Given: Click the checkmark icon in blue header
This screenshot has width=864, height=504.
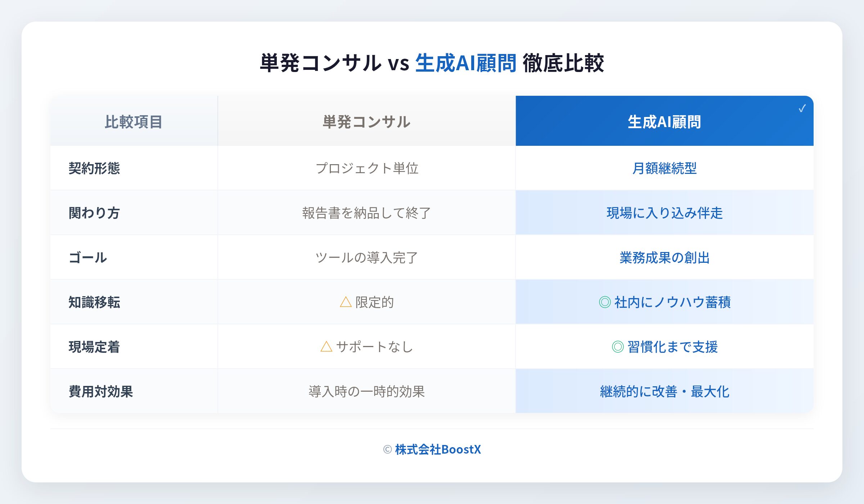Looking at the screenshot, I should point(802,108).
